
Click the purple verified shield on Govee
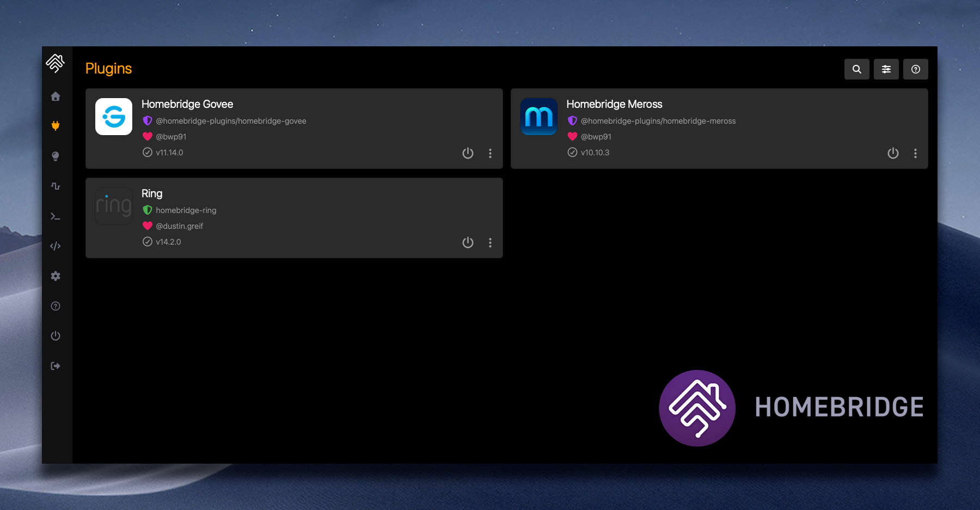pyautogui.click(x=148, y=120)
